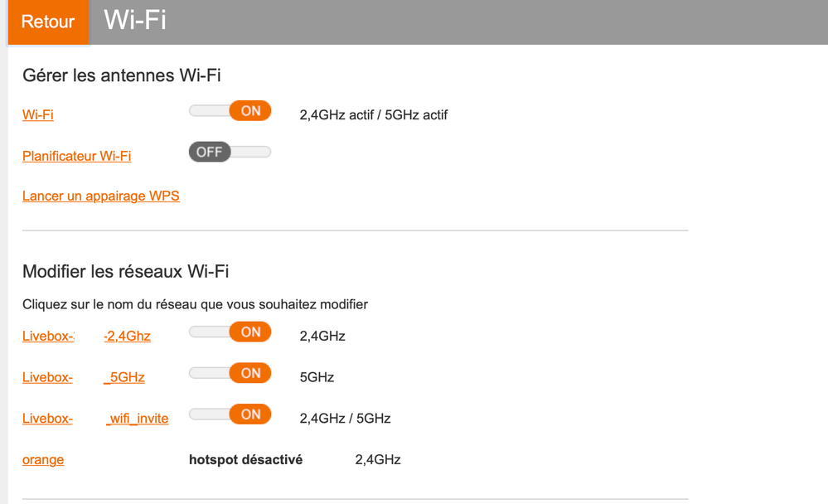The height and width of the screenshot is (504, 828).
Task: Open the Wi-Fi settings link
Action: point(37,114)
